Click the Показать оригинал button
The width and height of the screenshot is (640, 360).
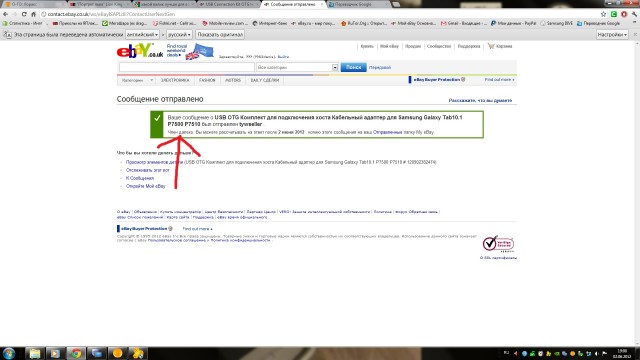[220, 35]
